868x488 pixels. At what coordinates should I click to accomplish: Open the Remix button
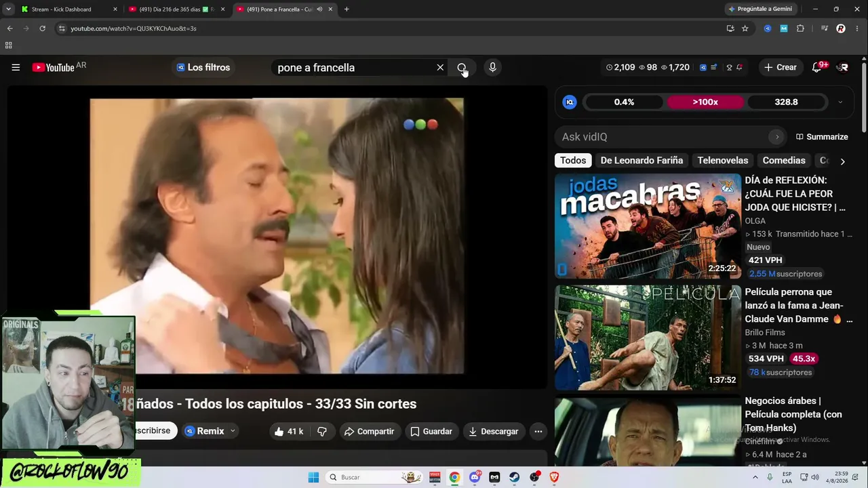(x=205, y=431)
